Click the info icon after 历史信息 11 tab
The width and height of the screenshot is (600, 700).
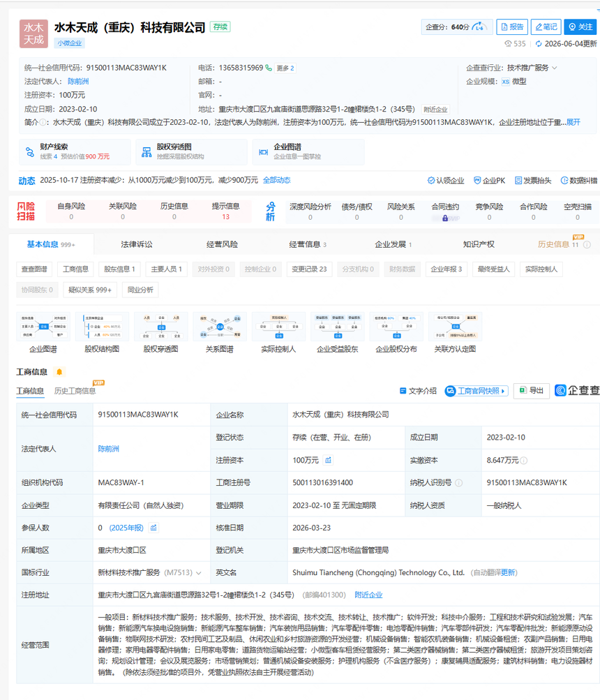[x=587, y=245]
